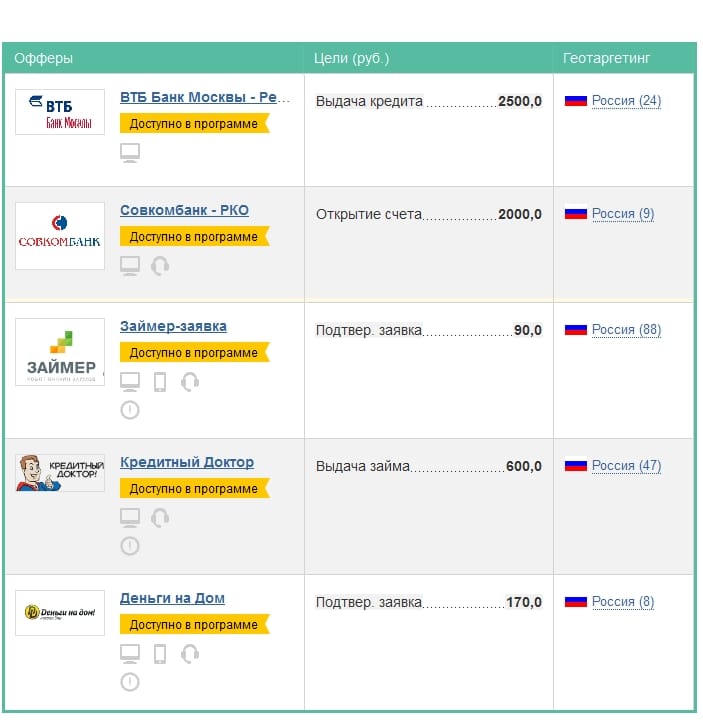Click the 2000,0 payout value
Viewport: 703px width, 720px height.
[520, 214]
